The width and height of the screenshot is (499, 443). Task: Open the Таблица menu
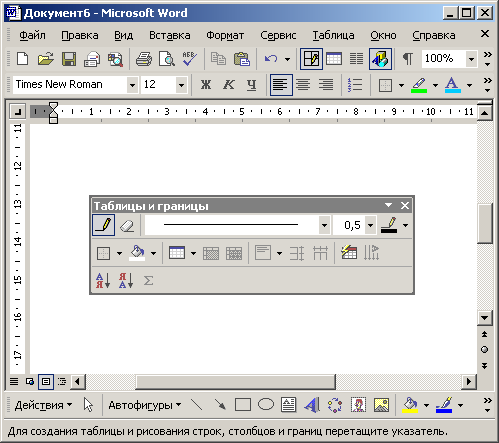[x=333, y=35]
